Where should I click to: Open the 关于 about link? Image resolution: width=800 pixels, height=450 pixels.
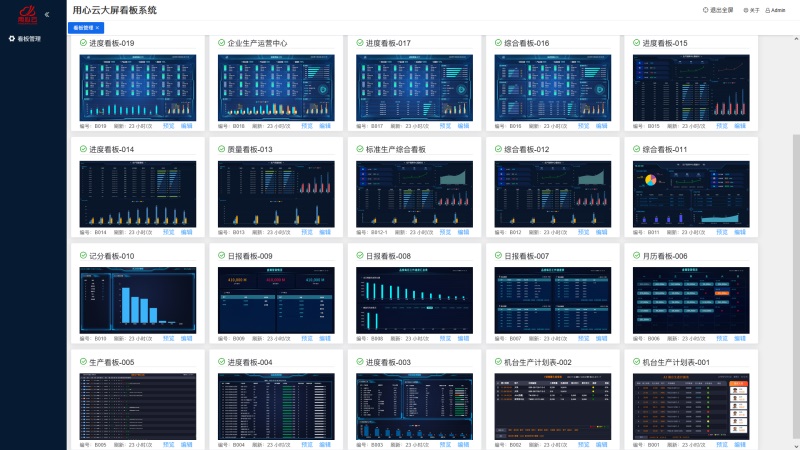tap(752, 10)
